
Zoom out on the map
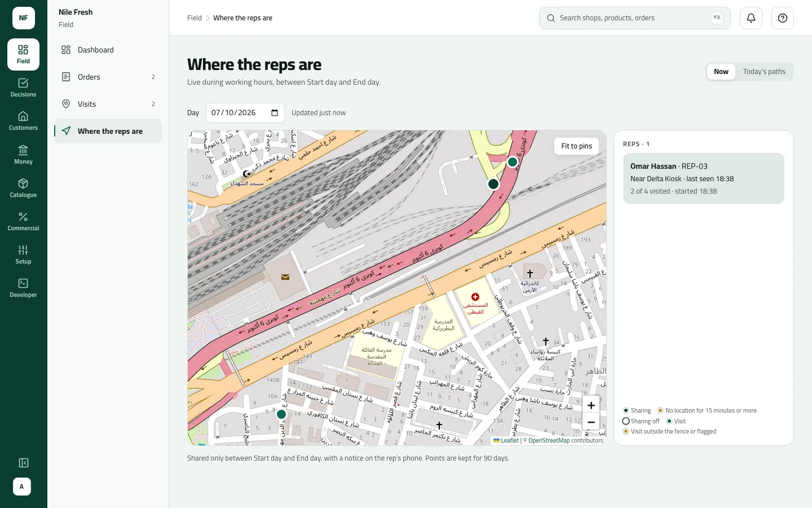pos(591,422)
